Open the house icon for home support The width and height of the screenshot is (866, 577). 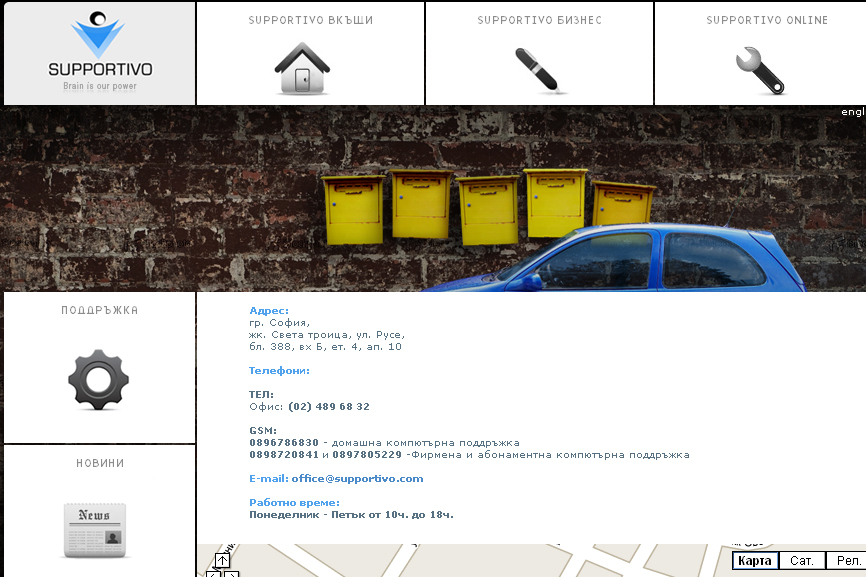pos(302,69)
